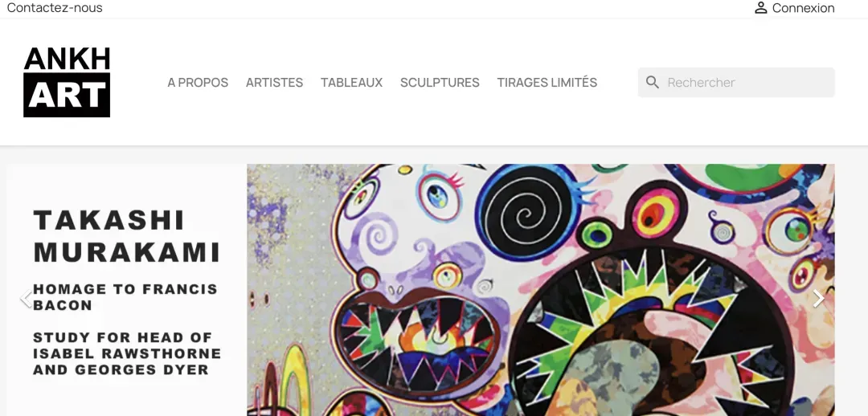Click the magnifying glass search icon
This screenshot has height=416, width=868.
[653, 83]
